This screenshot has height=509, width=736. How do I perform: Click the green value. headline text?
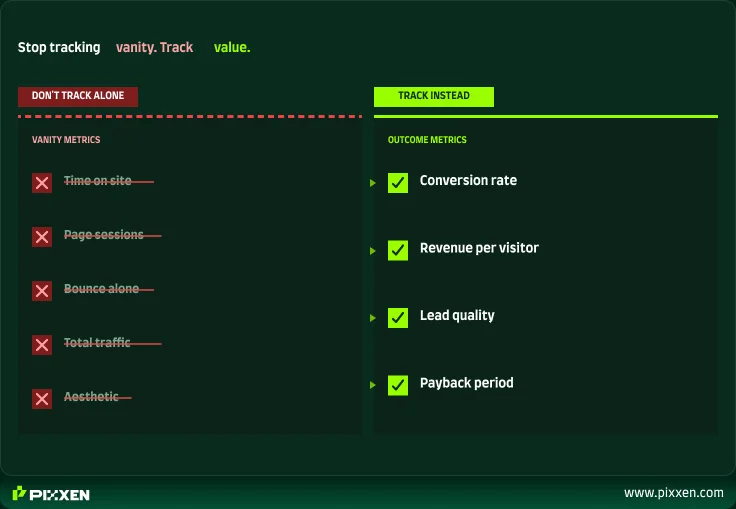tap(232, 47)
